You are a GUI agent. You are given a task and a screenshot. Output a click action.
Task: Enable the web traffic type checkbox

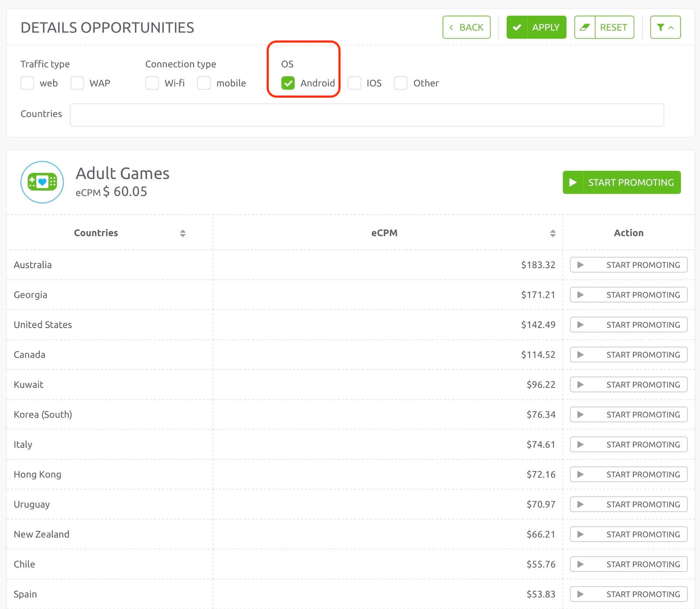tap(27, 83)
